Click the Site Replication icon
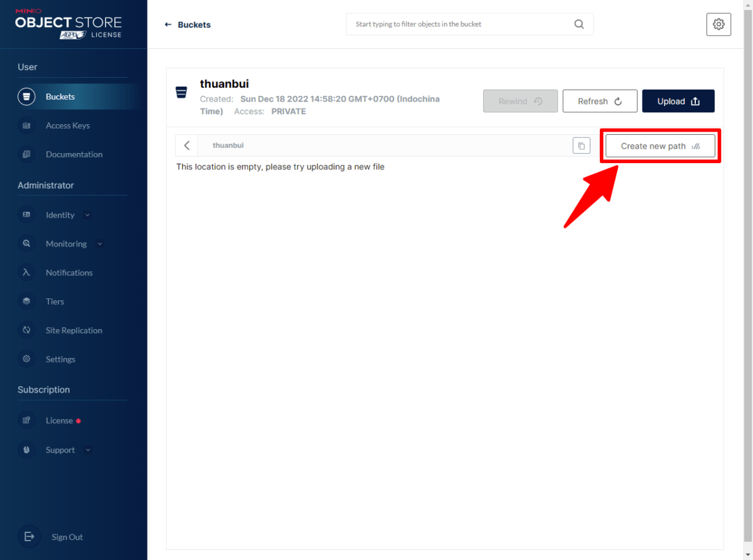 point(26,330)
